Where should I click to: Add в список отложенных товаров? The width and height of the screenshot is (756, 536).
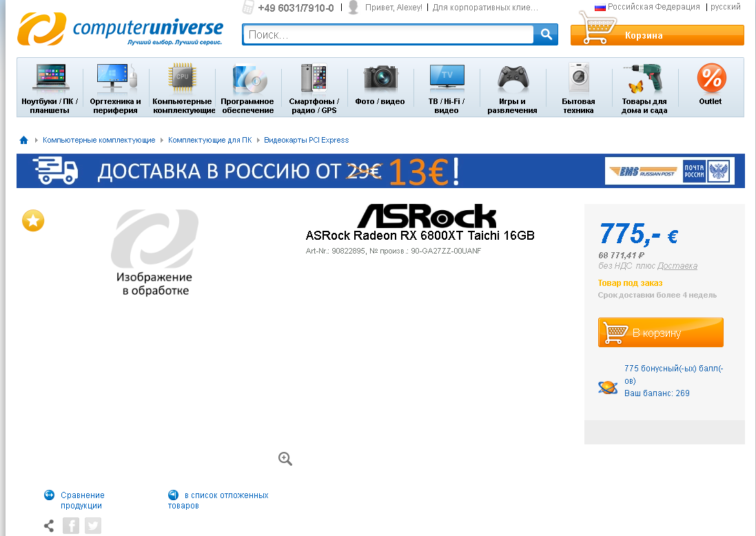tap(218, 500)
